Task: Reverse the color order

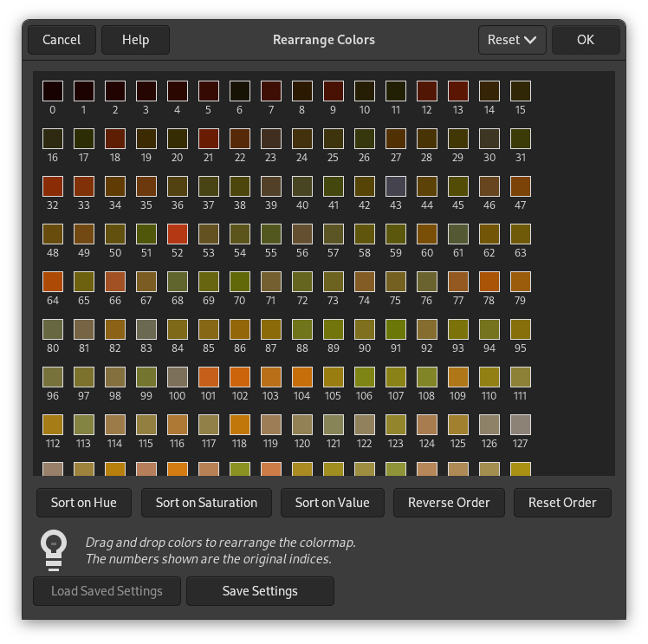Action: (x=449, y=503)
